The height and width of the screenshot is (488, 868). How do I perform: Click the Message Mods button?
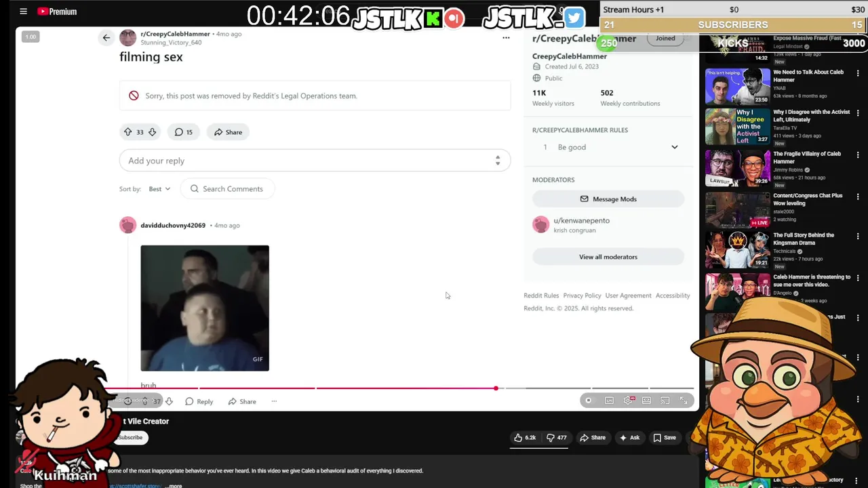[x=608, y=199]
